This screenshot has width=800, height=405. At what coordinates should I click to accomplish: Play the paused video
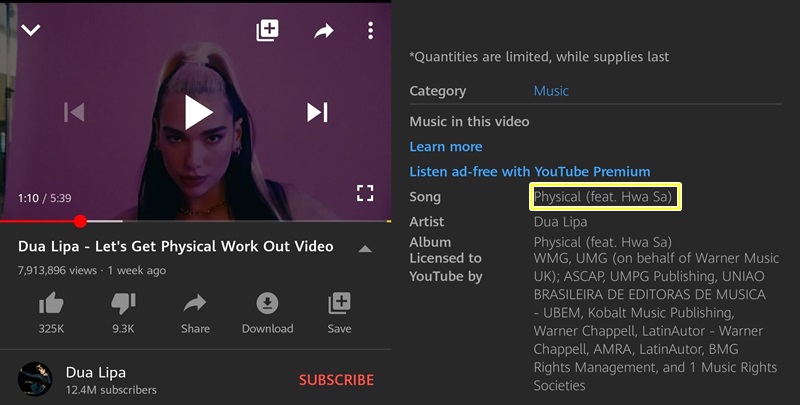coord(198,112)
